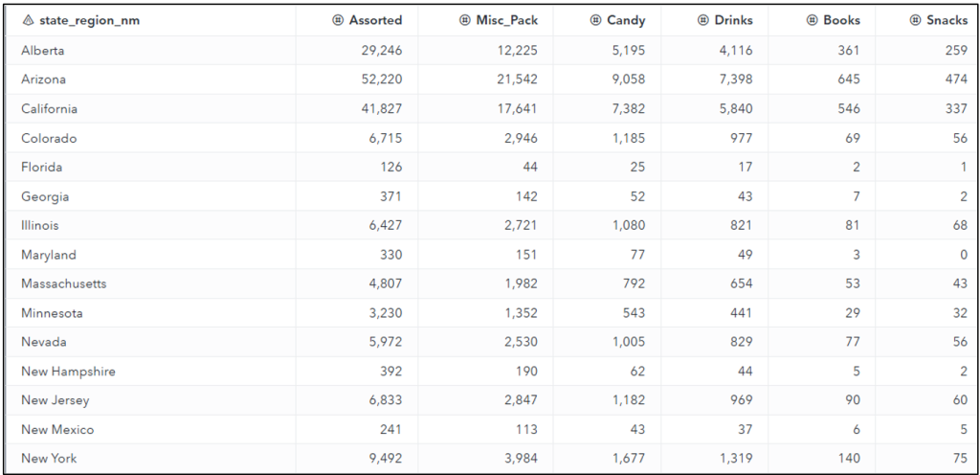
Task: Click the measure icon next to Assorted
Action: coord(338,21)
